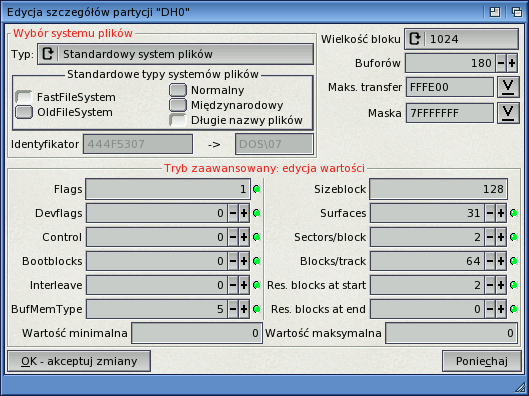Image resolution: width=529 pixels, height=396 pixels.
Task: Enable the Międzynarodowy checkbox
Action: point(178,105)
